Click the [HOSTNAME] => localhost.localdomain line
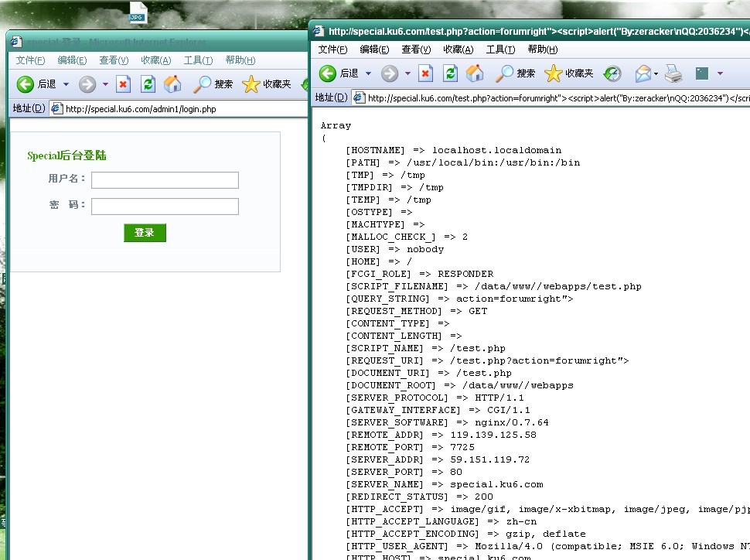Image resolution: width=750 pixels, height=560 pixels. tap(453, 150)
